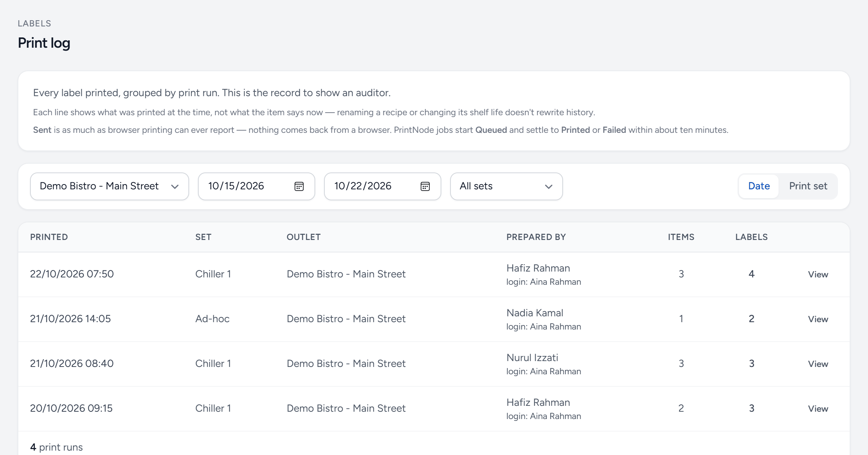Click the timestamp 20/10/2026 09:15
Image resolution: width=868 pixels, height=455 pixels.
pos(71,408)
